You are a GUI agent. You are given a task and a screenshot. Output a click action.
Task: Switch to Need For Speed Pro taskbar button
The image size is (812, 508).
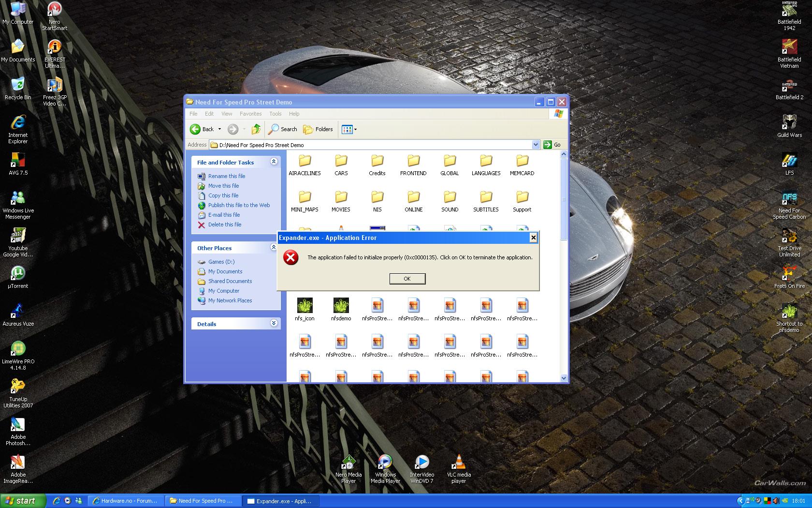[x=203, y=501]
